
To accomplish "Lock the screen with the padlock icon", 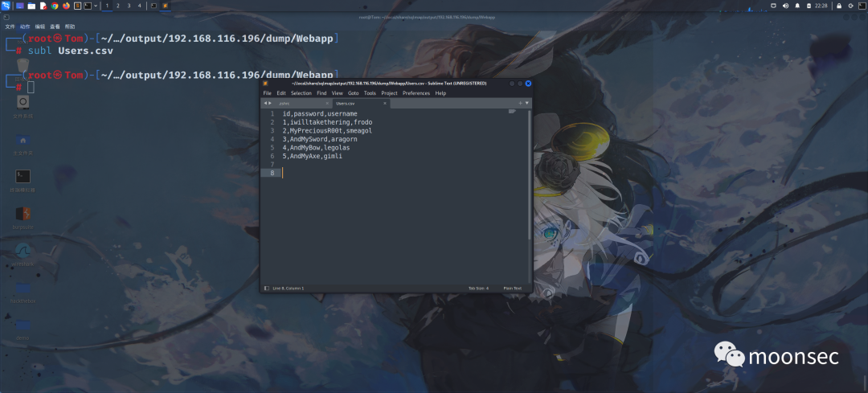I will pos(839,6).
